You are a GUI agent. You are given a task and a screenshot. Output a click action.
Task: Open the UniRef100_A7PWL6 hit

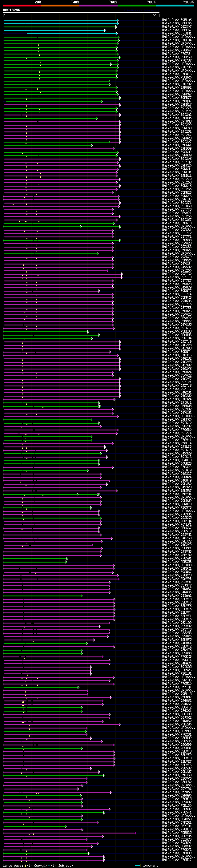point(177,74)
